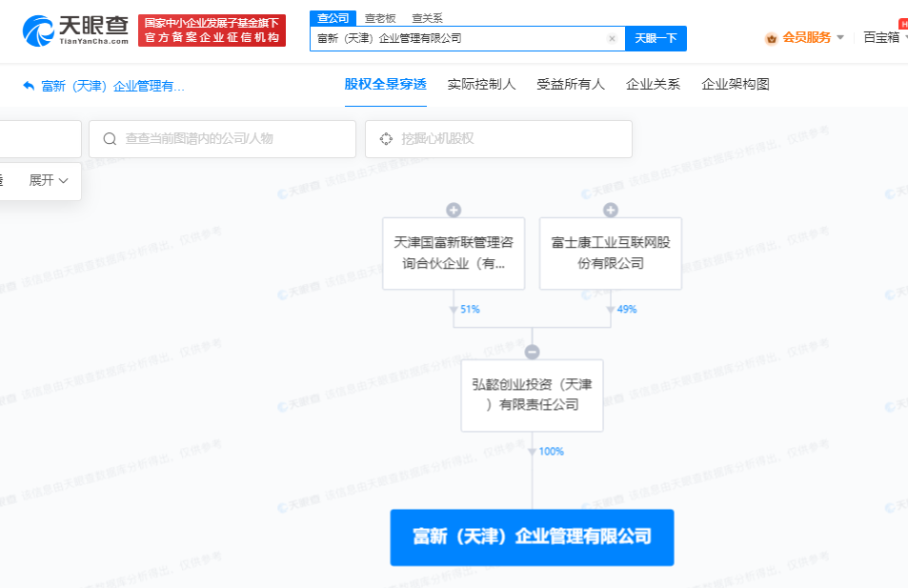This screenshot has height=588, width=908.
Task: Select the 查公司 search tab
Action: pos(333,18)
